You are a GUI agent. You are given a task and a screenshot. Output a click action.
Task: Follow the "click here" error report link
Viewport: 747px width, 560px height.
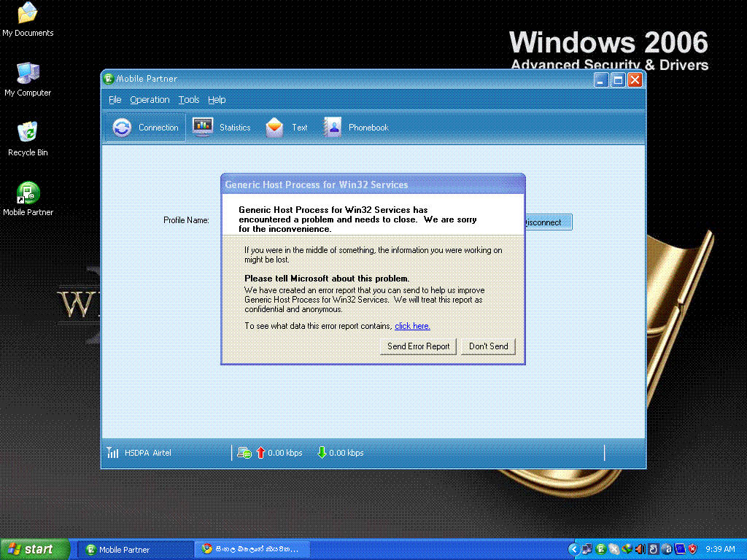pos(412,326)
